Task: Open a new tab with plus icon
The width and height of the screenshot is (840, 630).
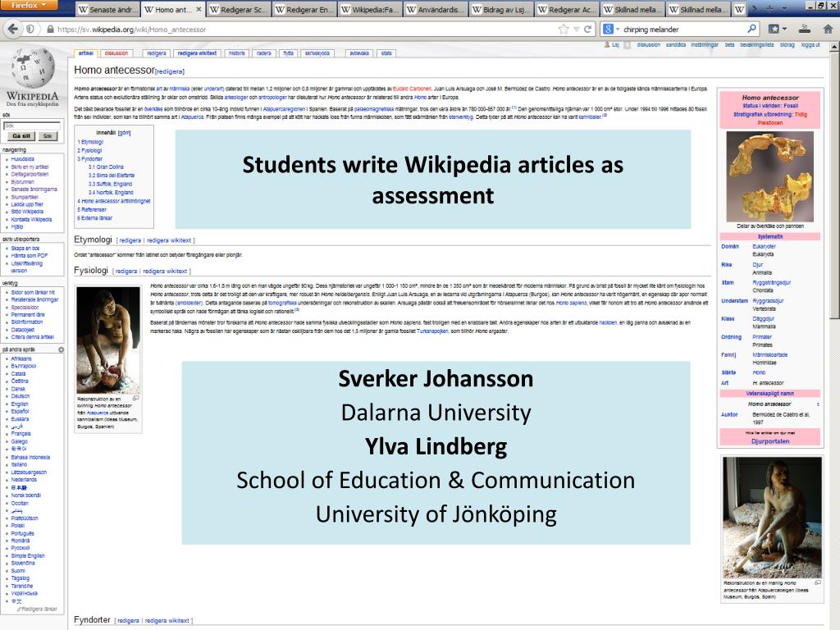Action: coord(769,8)
